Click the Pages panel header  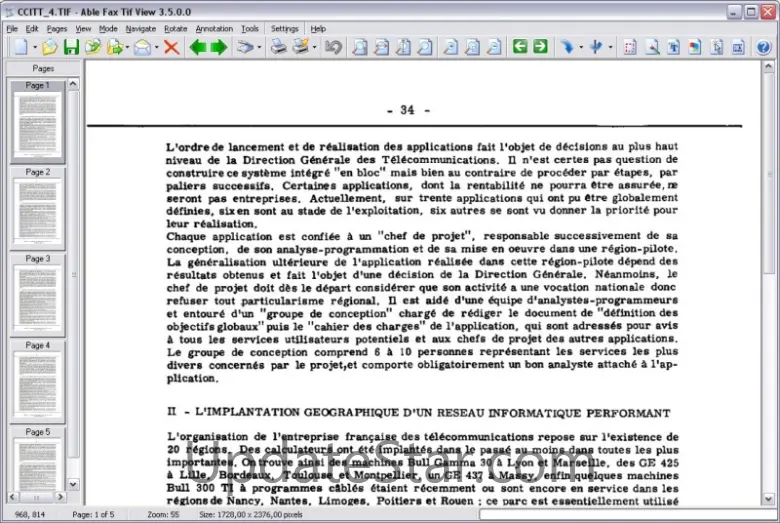coord(43,68)
